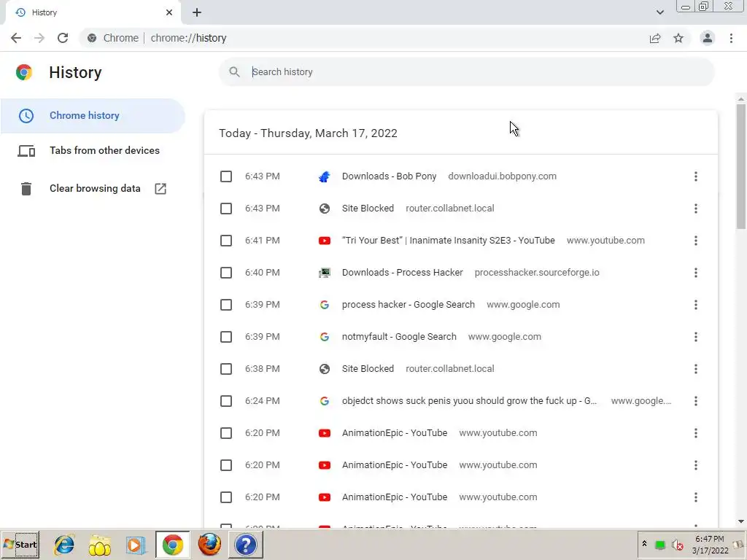Open the Help question mark taskbar icon
The image size is (747, 560).
(246, 545)
